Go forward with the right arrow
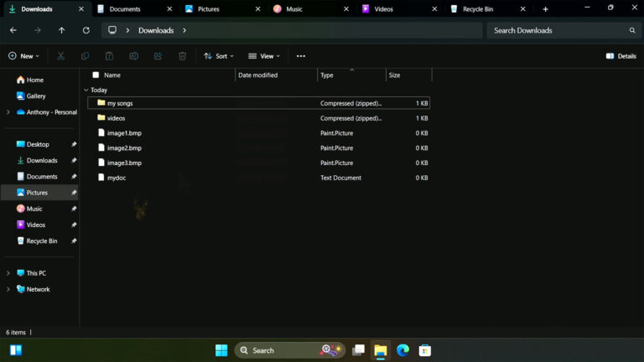This screenshot has height=362, width=644. pyautogui.click(x=38, y=30)
